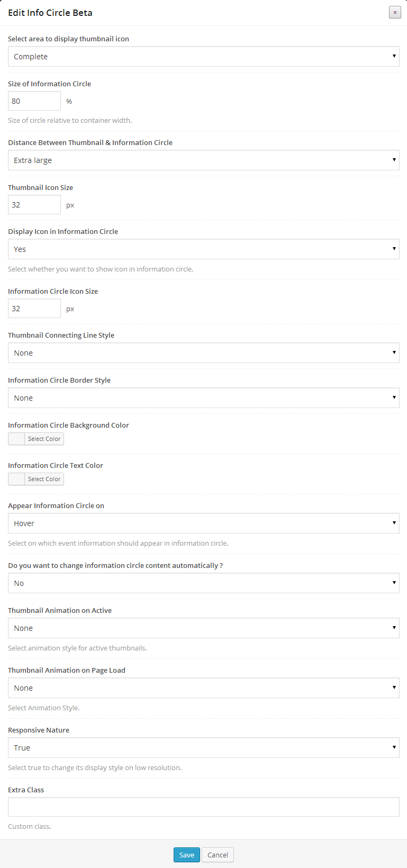This screenshot has width=407, height=868.
Task: Save the Info Circle settings
Action: [187, 855]
